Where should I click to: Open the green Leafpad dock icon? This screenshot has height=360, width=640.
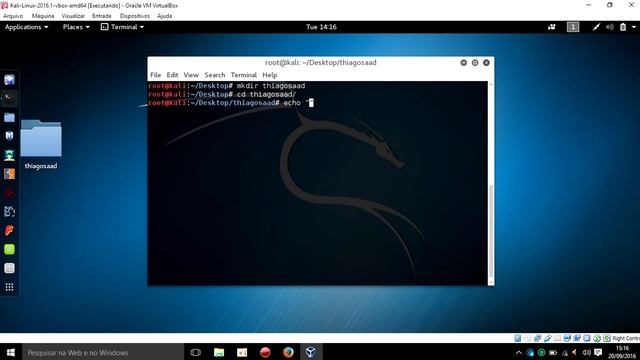tap(9, 249)
